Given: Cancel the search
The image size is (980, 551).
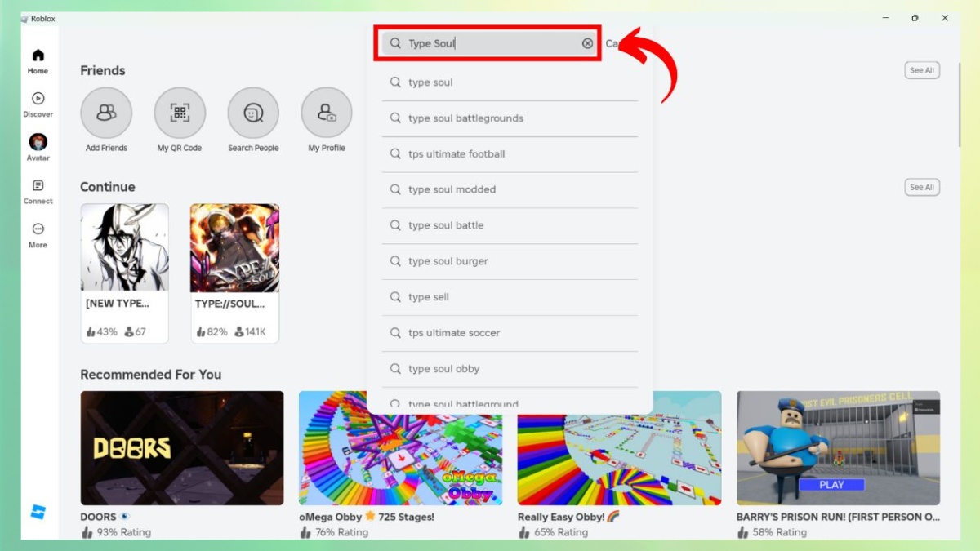Looking at the screenshot, I should pos(612,43).
